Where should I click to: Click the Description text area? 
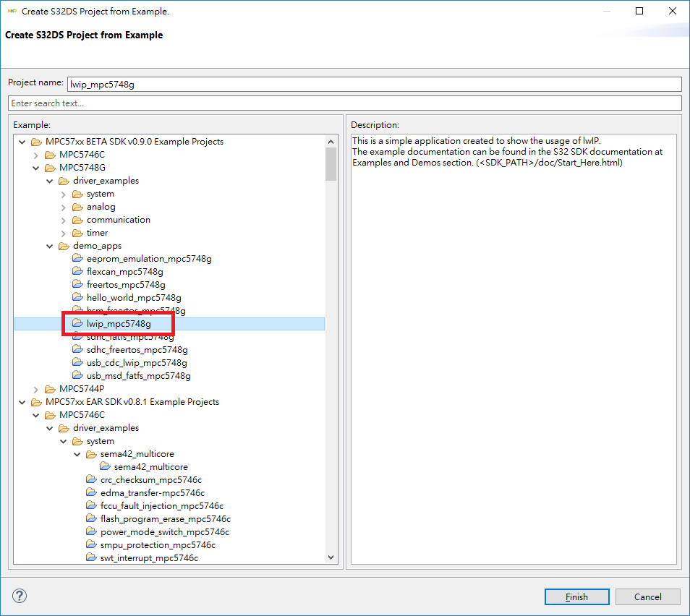514,349
